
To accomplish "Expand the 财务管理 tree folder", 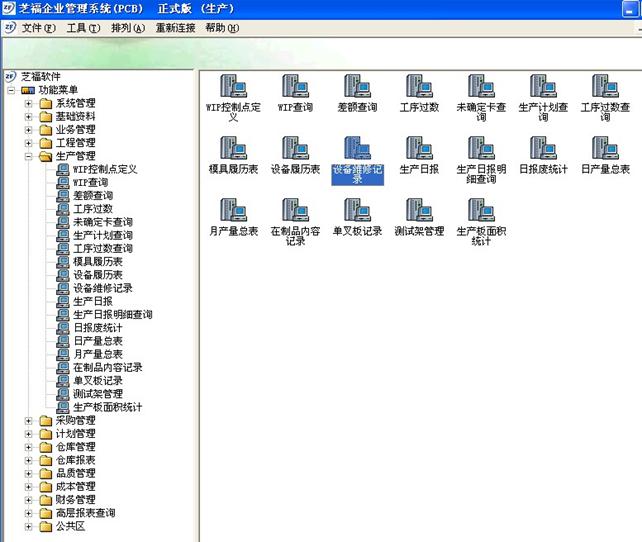I will 29,500.
